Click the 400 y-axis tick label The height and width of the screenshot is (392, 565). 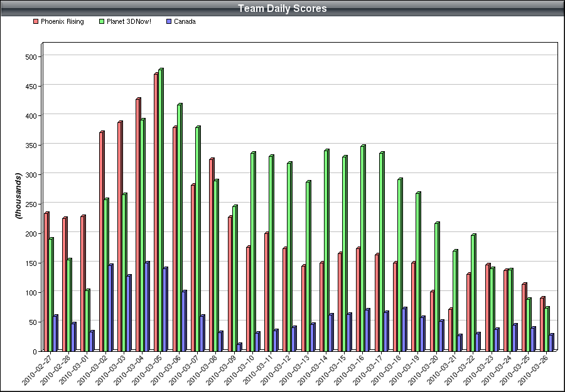coord(31,116)
